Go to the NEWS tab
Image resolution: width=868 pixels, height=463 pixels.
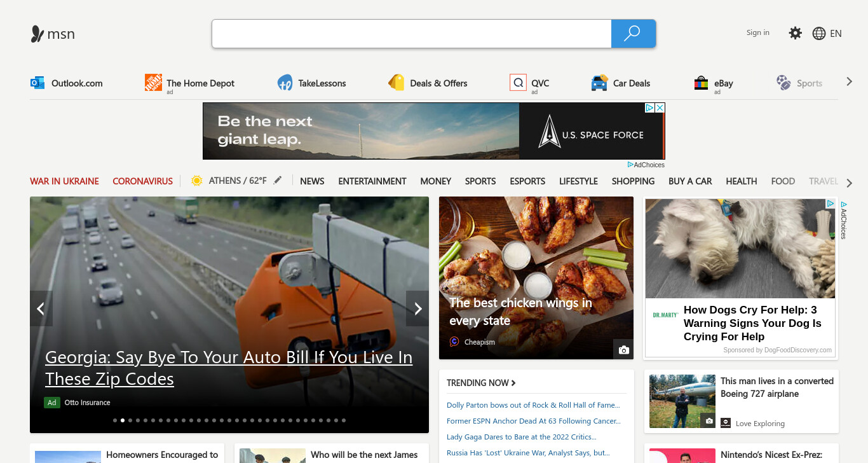coord(312,181)
